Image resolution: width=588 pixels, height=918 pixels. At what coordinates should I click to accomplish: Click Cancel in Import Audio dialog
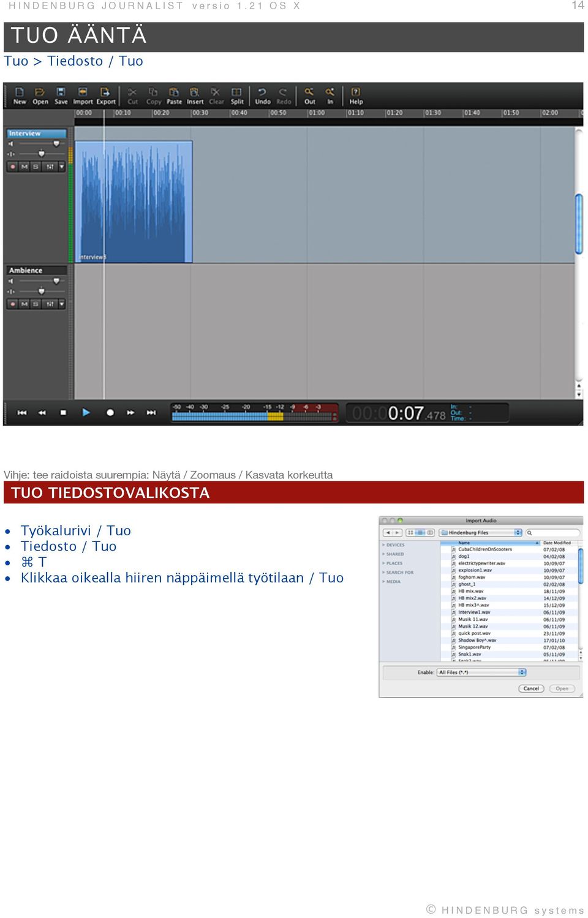pyautogui.click(x=531, y=688)
